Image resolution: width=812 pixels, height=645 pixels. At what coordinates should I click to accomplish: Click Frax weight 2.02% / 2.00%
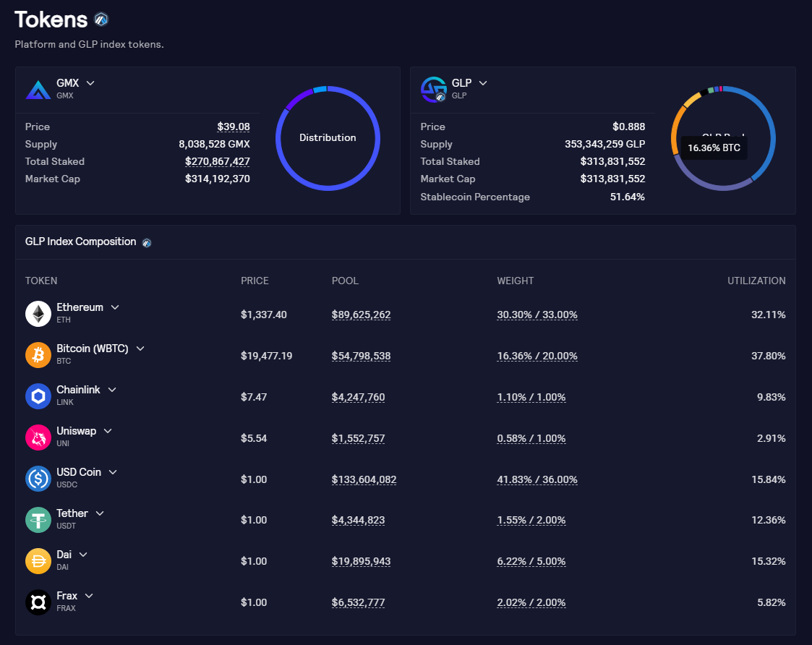coord(531,602)
